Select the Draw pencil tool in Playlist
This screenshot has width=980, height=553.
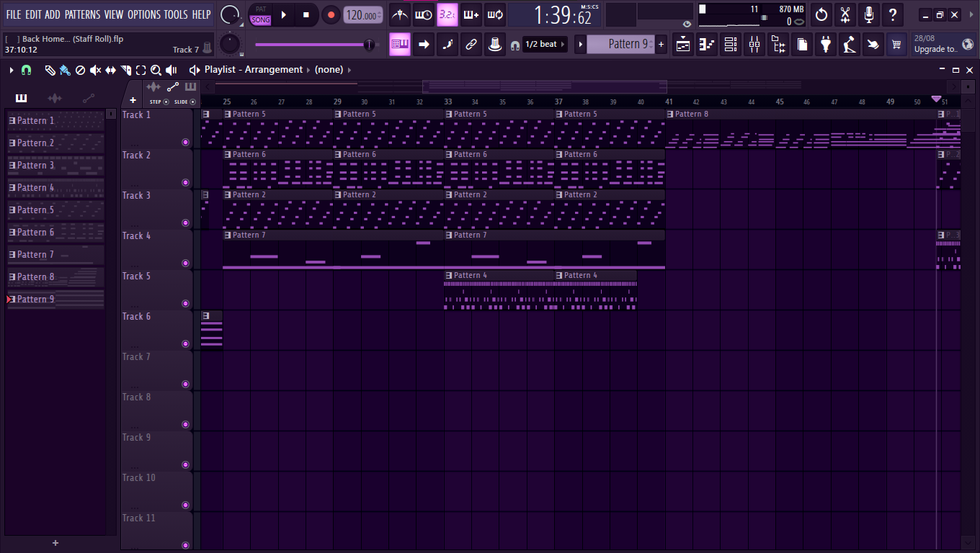click(50, 70)
